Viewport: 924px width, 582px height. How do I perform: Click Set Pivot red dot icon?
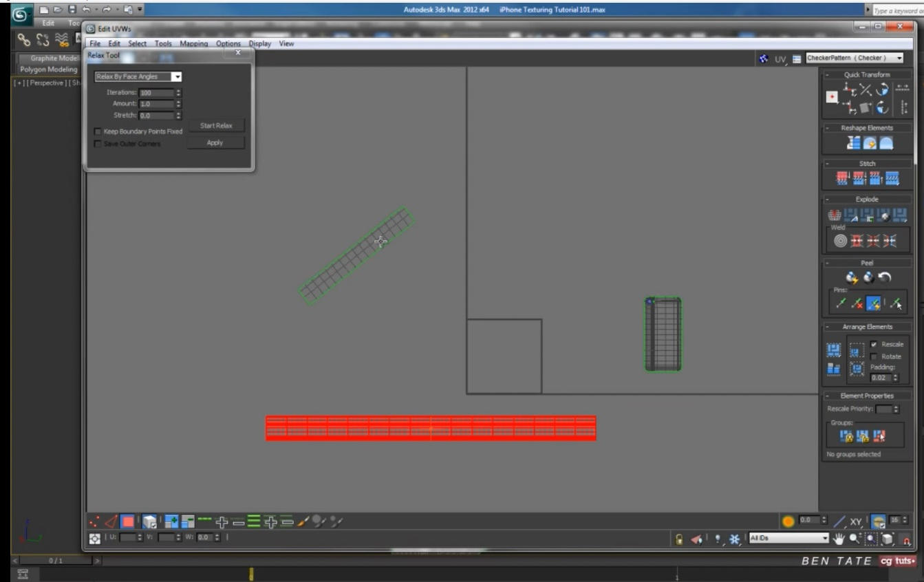pos(832,97)
